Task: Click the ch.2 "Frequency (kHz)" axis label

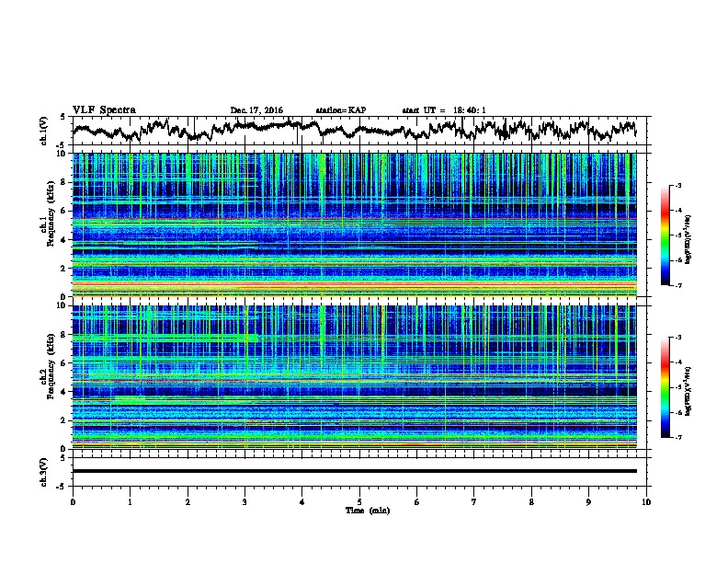Action: 51,366
